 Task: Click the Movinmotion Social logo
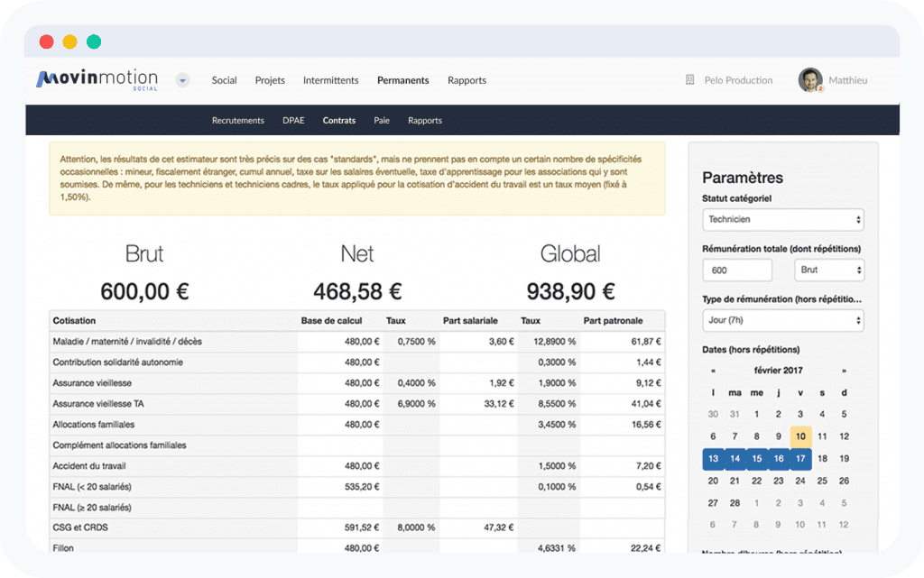pos(97,80)
